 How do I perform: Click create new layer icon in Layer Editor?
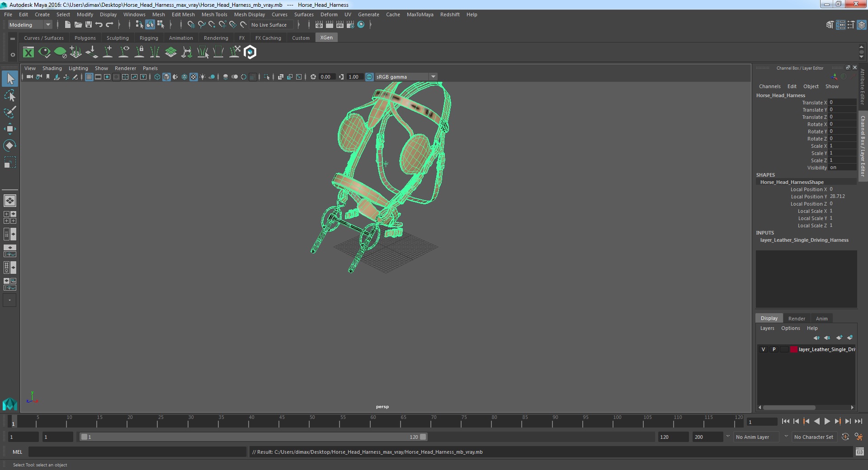839,338
